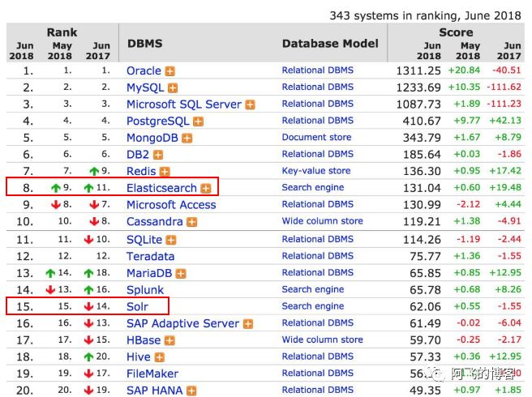Viewport: 532px width, 397px height.
Task: Click the DBMS column header
Action: (x=145, y=44)
